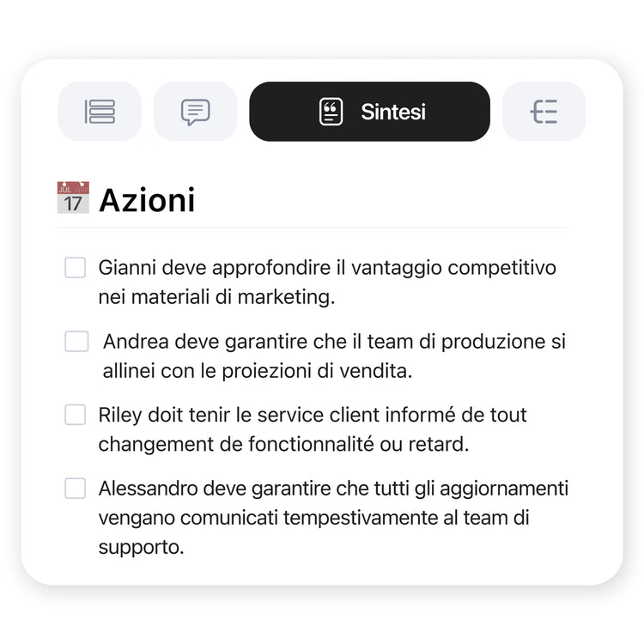Select the Sintesi tab label

pyautogui.click(x=393, y=112)
